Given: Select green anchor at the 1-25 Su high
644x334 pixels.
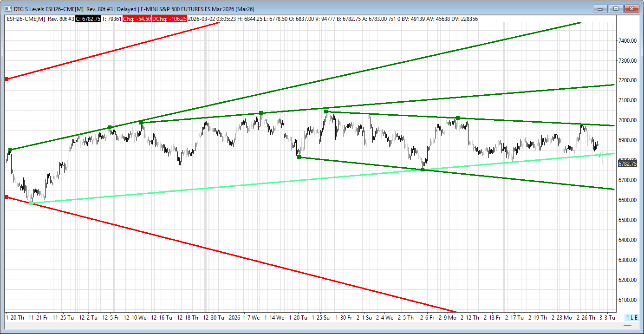Looking at the screenshot, I should click(x=326, y=111).
